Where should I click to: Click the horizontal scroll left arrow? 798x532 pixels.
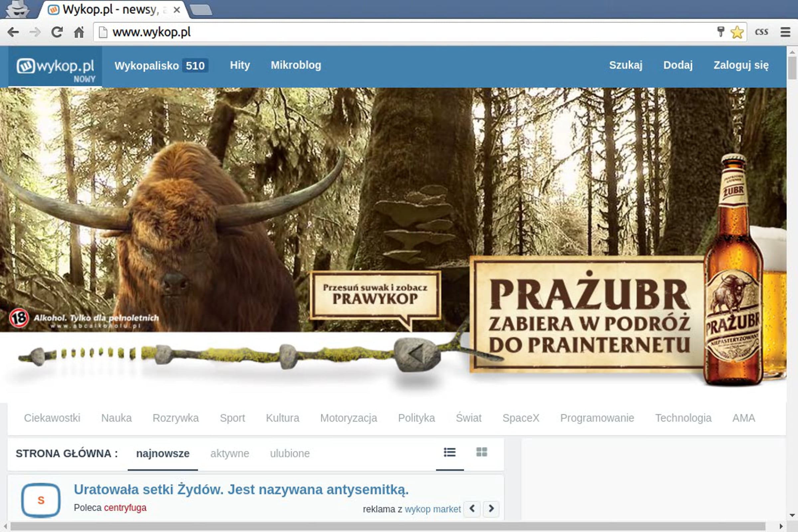5,527
